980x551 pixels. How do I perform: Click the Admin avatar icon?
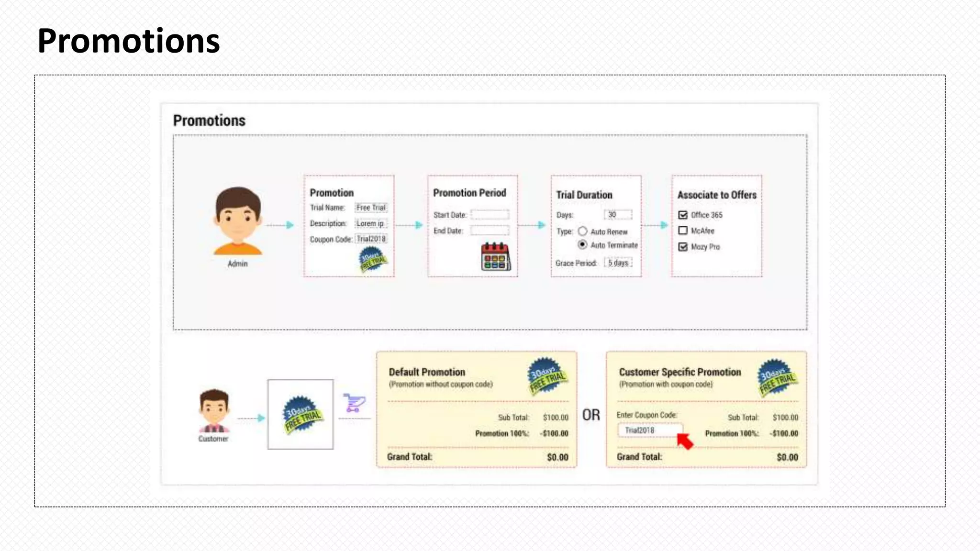point(237,220)
